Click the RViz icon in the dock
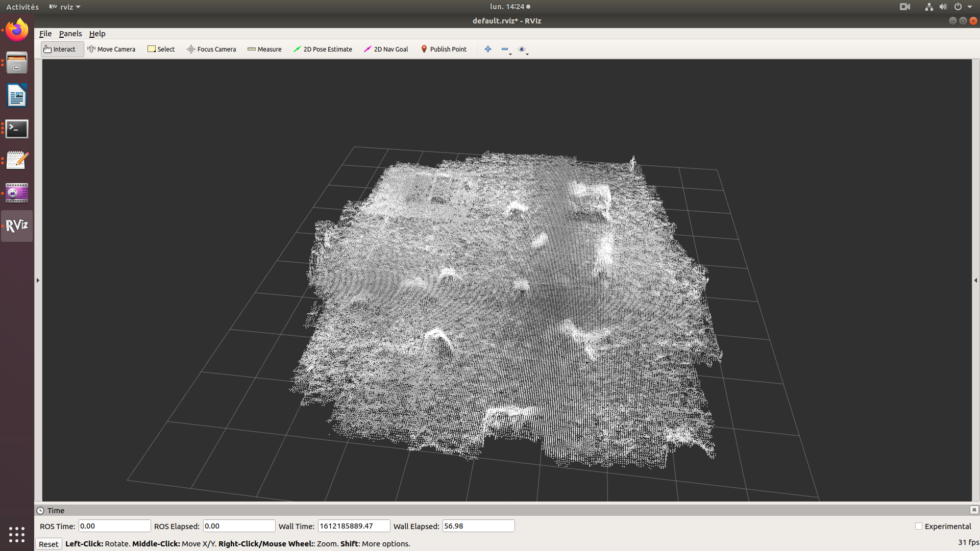Image resolution: width=980 pixels, height=551 pixels. pos(16,226)
